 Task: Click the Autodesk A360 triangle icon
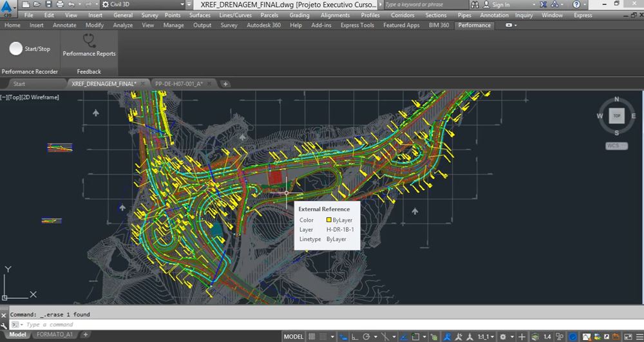click(x=554, y=5)
